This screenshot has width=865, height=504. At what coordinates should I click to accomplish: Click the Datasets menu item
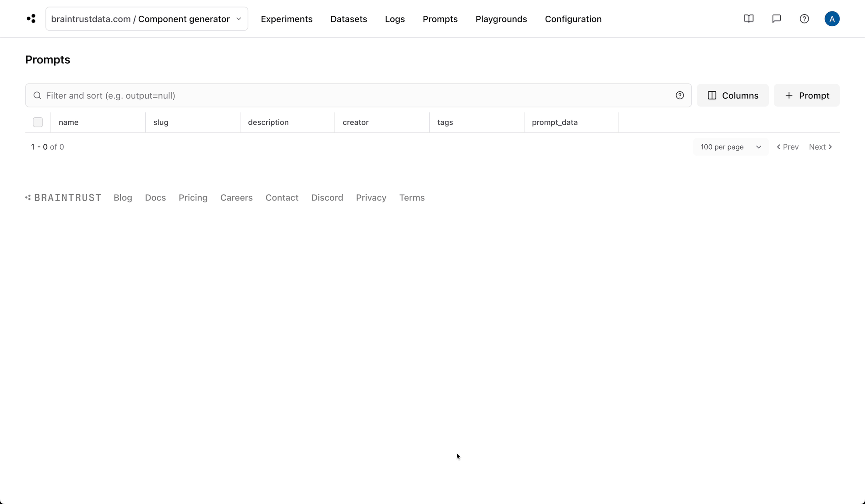pyautogui.click(x=349, y=19)
